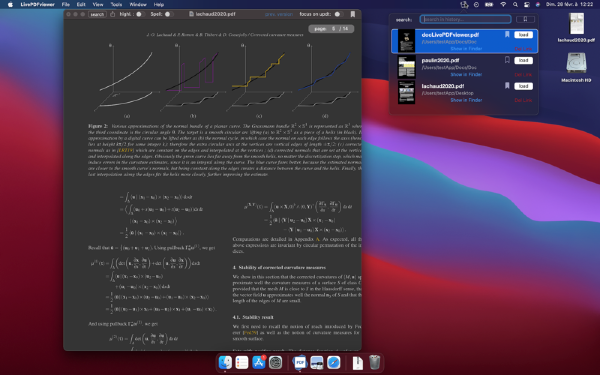Click Del Link for paulin2020.pdf
Viewport: 600px width, 375px height.
pyautogui.click(x=523, y=75)
